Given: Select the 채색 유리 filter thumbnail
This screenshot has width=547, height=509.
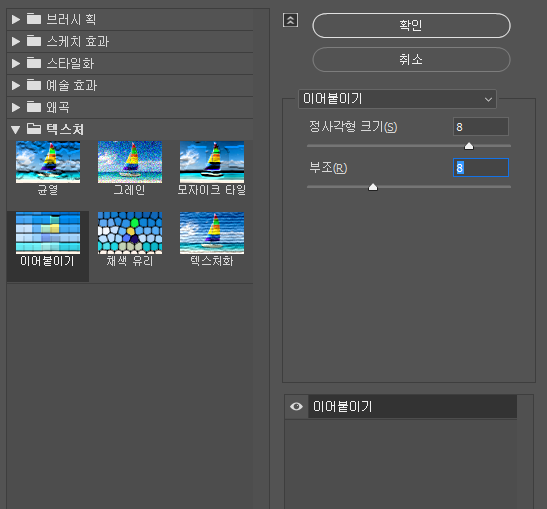Looking at the screenshot, I should (130, 233).
